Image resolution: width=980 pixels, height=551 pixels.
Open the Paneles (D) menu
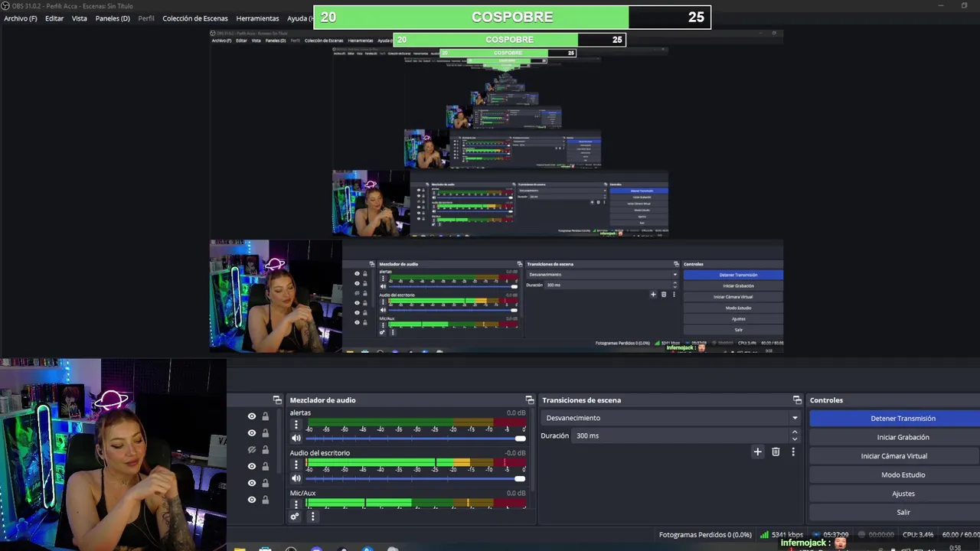click(x=113, y=18)
